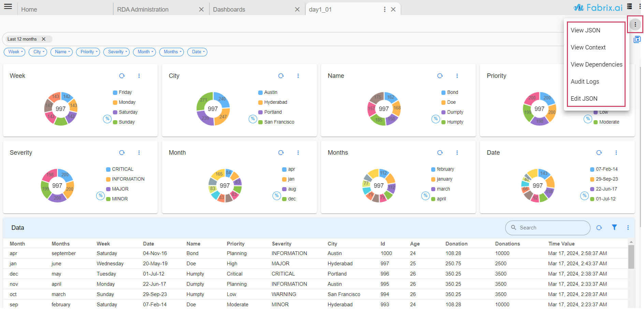The width and height of the screenshot is (644, 309).
Task: Select View JSON from the menu
Action: (585, 30)
